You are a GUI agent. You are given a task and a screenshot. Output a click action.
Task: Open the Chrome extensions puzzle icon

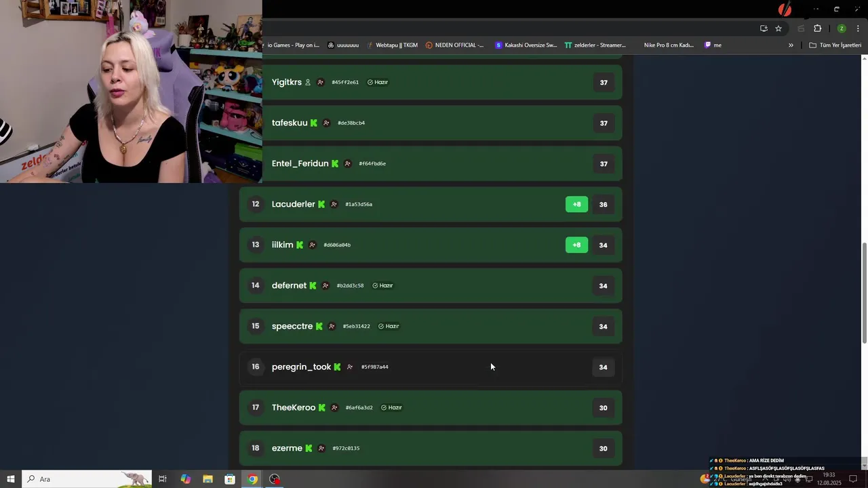coord(817,28)
